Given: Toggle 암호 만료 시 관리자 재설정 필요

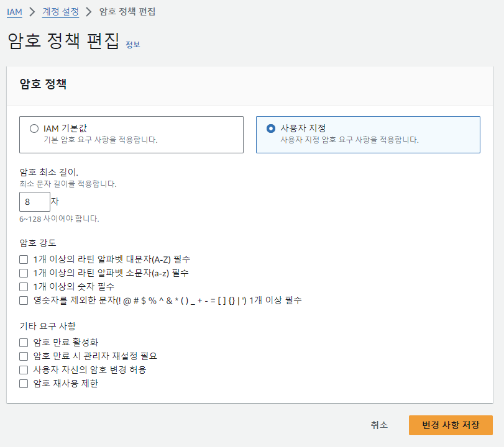Looking at the screenshot, I should [24, 356].
